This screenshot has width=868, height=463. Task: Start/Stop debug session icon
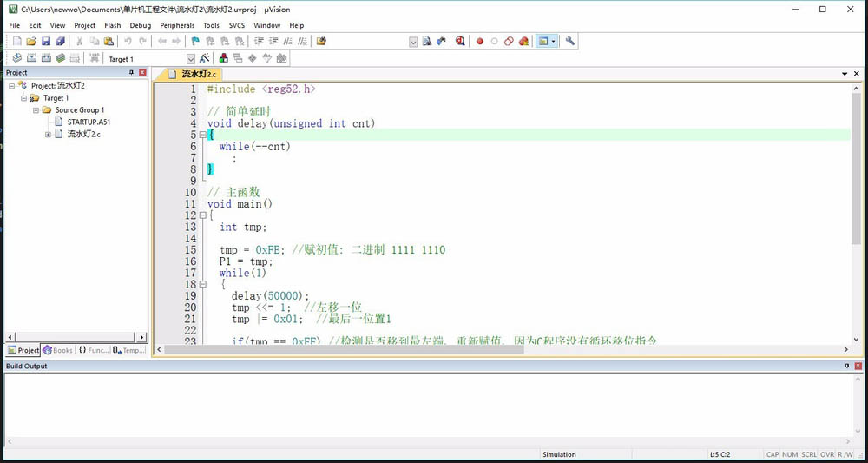460,41
